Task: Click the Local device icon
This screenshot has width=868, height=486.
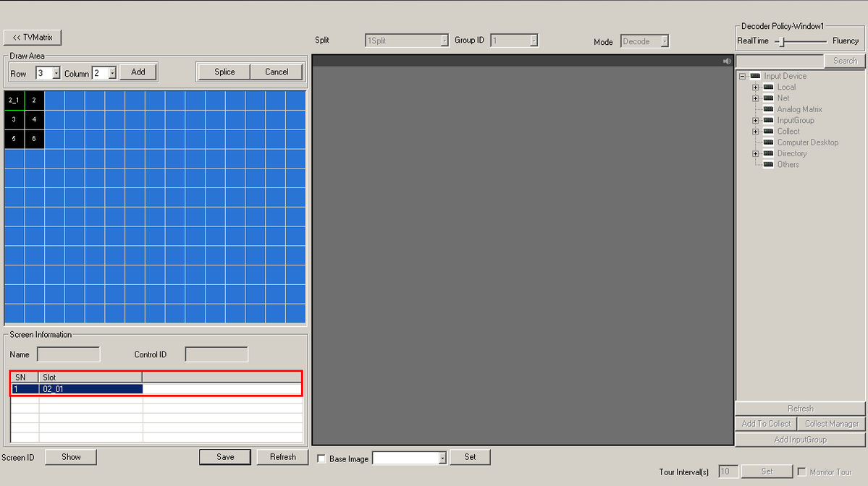Action: click(768, 87)
